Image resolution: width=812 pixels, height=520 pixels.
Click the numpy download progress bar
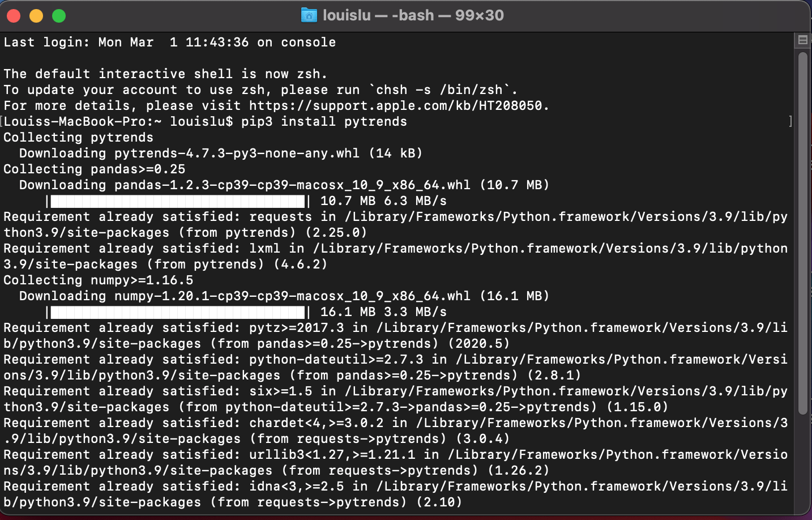tap(178, 312)
